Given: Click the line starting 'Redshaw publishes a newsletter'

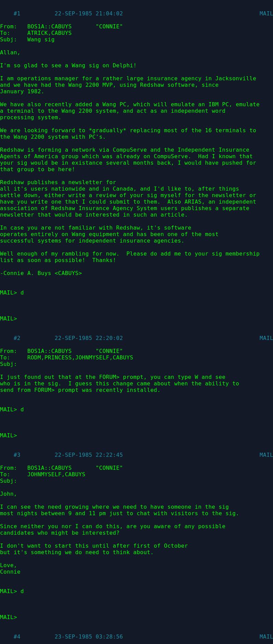Looking at the screenshot, I should tap(58, 182).
